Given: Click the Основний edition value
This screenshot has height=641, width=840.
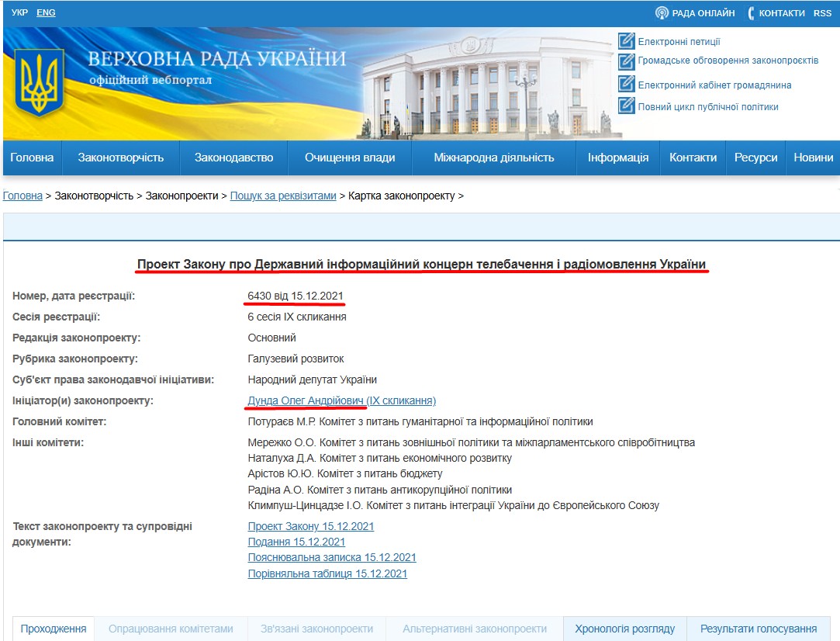Looking at the screenshot, I should click(x=271, y=338).
